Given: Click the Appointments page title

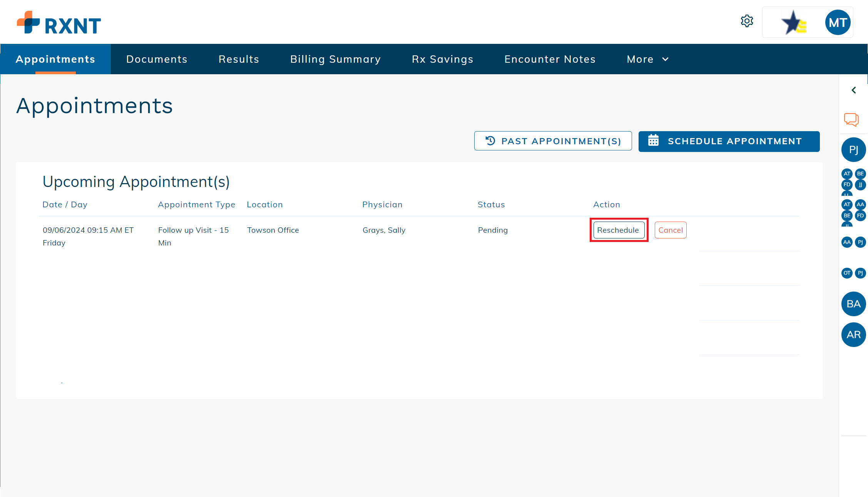Looking at the screenshot, I should pyautogui.click(x=94, y=106).
